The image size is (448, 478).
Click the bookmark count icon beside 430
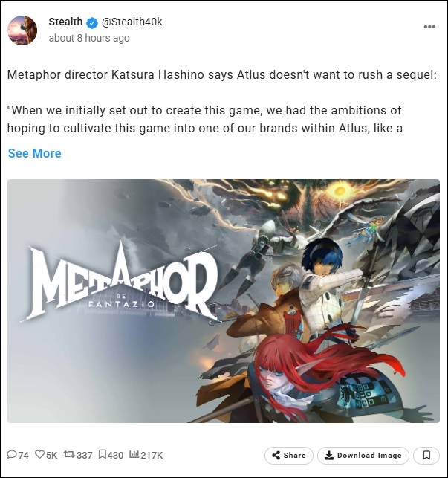tap(103, 454)
